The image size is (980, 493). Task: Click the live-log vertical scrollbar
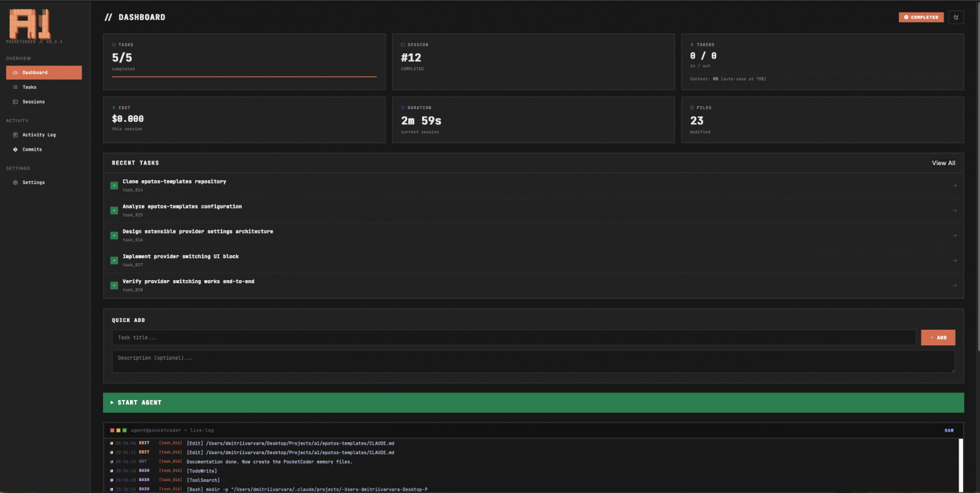point(960,465)
